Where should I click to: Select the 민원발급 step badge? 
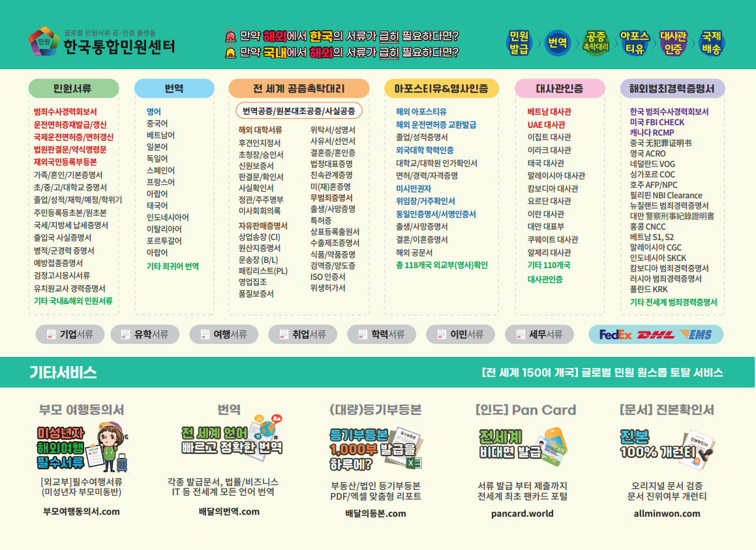point(519,42)
